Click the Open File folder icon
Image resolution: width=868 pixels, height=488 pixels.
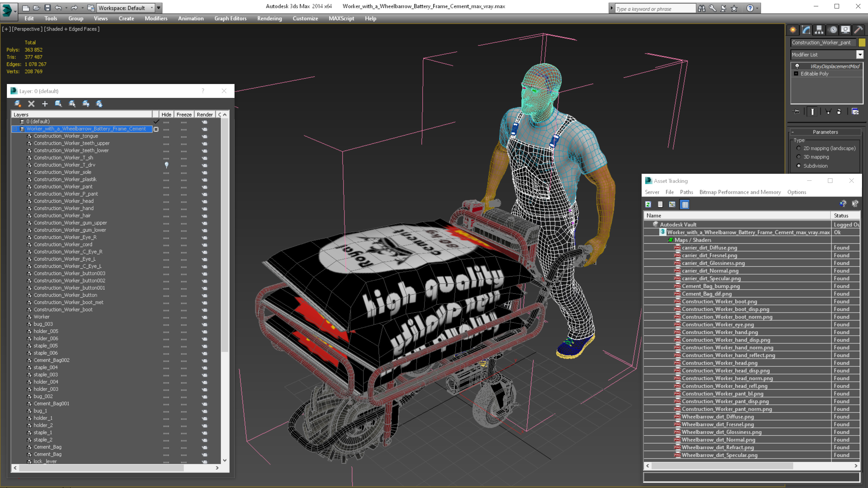(x=36, y=8)
